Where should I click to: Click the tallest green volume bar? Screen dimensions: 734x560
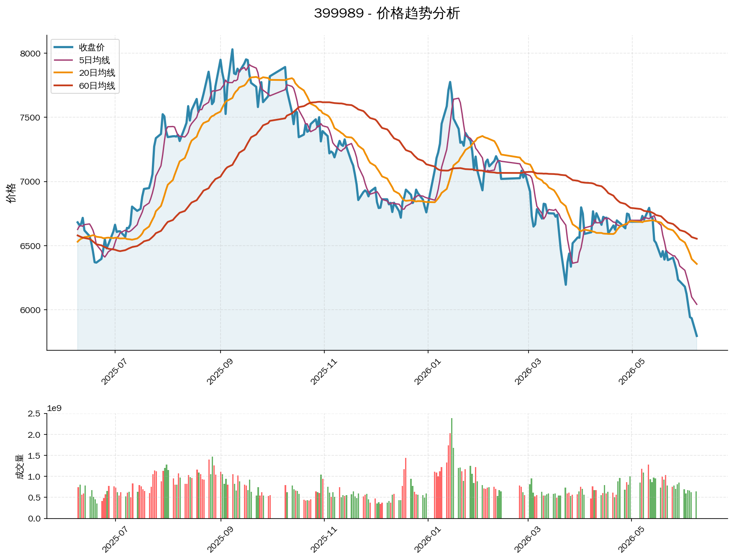452,468
